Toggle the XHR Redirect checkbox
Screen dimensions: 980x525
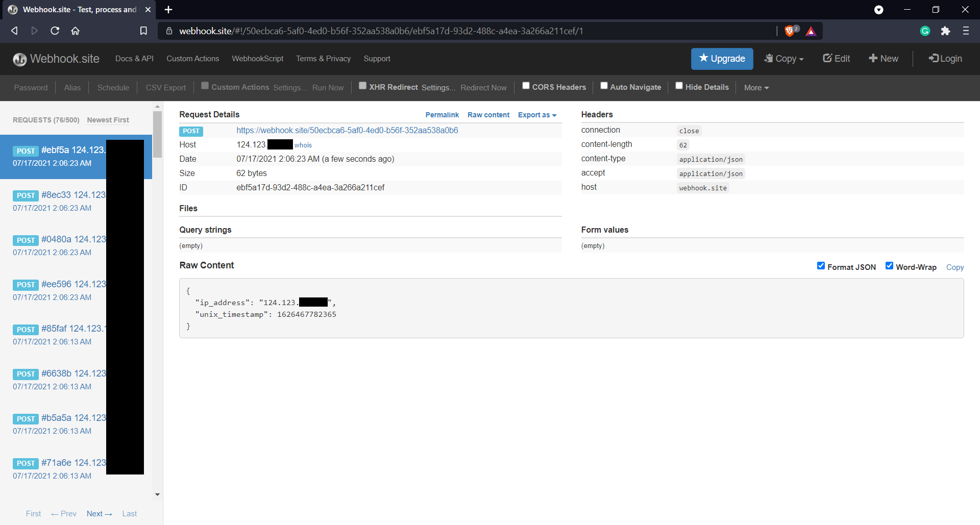pyautogui.click(x=362, y=86)
